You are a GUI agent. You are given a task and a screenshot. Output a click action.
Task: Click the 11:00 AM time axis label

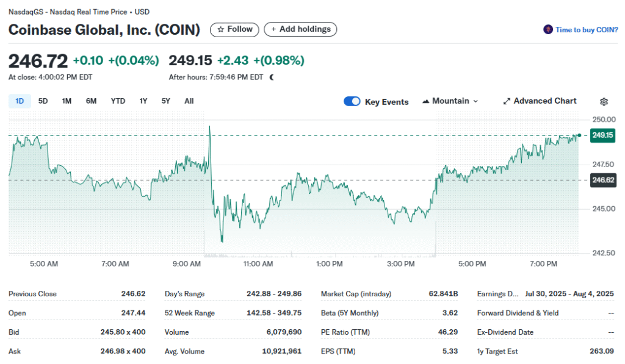pyautogui.click(x=258, y=263)
